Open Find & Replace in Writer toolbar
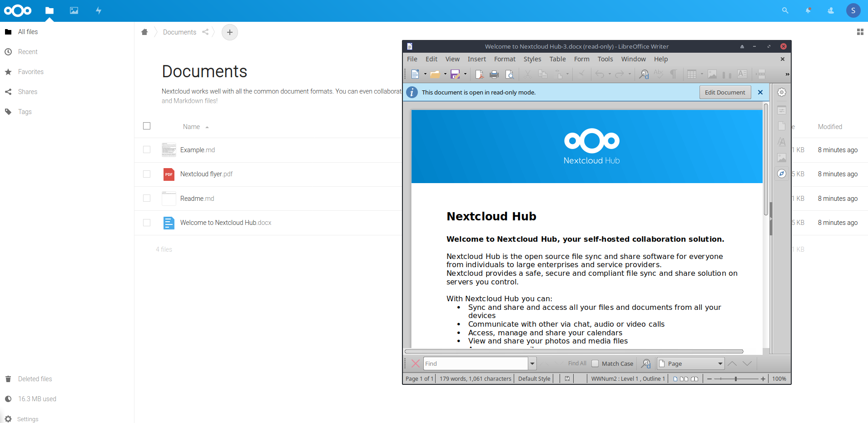Image resolution: width=868 pixels, height=423 pixels. click(x=644, y=74)
